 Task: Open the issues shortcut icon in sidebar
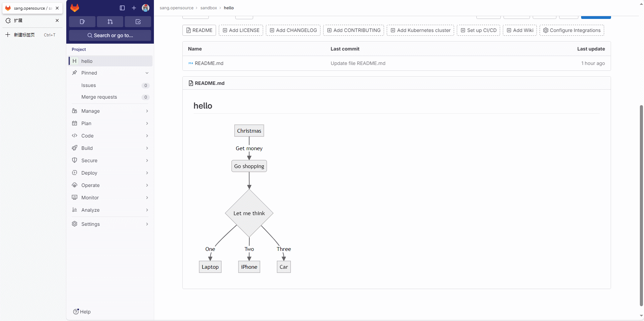coord(82,21)
